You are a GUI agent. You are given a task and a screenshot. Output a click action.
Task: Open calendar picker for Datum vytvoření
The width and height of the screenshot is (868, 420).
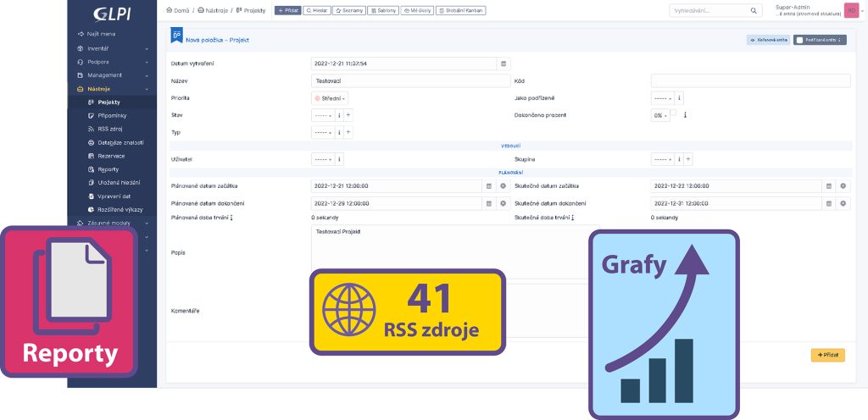point(504,64)
